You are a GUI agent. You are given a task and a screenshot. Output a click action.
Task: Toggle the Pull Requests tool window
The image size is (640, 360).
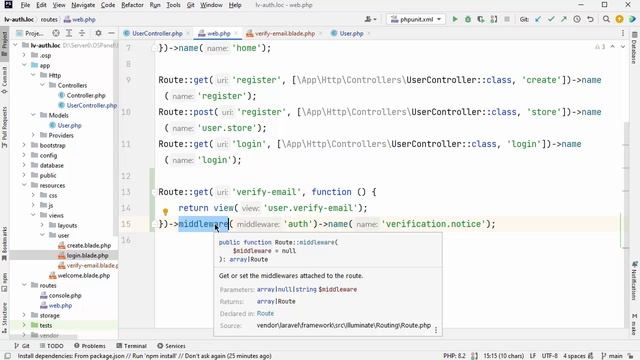click(x=4, y=127)
